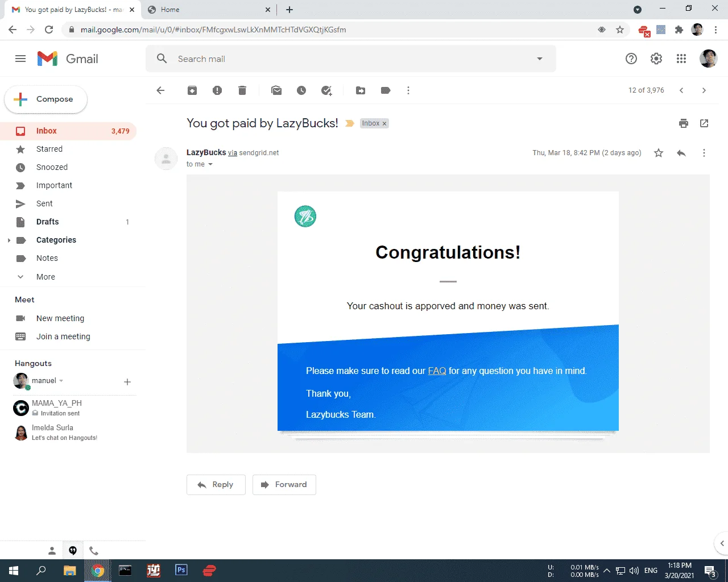
Task: Star the LazyBucks message
Action: coord(659,153)
